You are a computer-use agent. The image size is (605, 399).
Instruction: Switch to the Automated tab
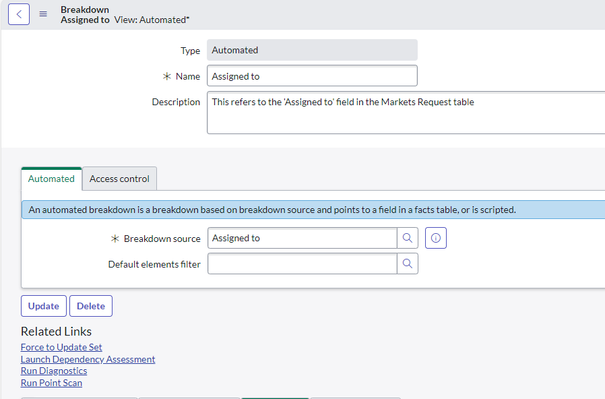51,179
